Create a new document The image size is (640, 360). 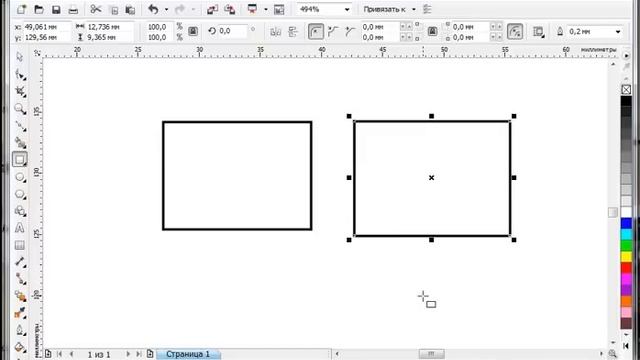click(x=21, y=9)
